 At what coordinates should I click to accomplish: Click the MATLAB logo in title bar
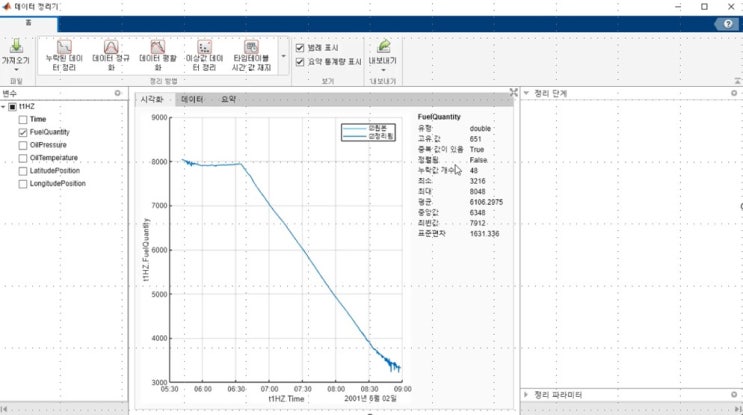pos(7,7)
